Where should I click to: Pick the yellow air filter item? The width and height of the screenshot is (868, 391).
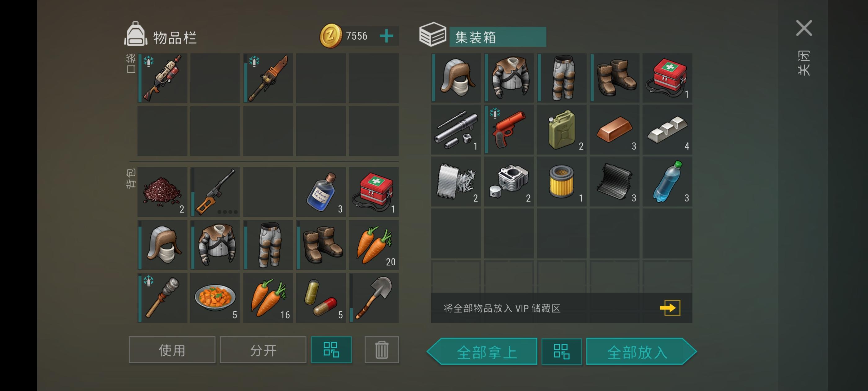tap(562, 182)
